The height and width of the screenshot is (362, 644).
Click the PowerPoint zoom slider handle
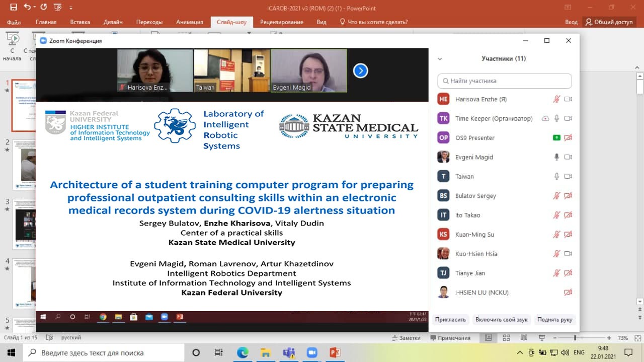click(x=575, y=338)
